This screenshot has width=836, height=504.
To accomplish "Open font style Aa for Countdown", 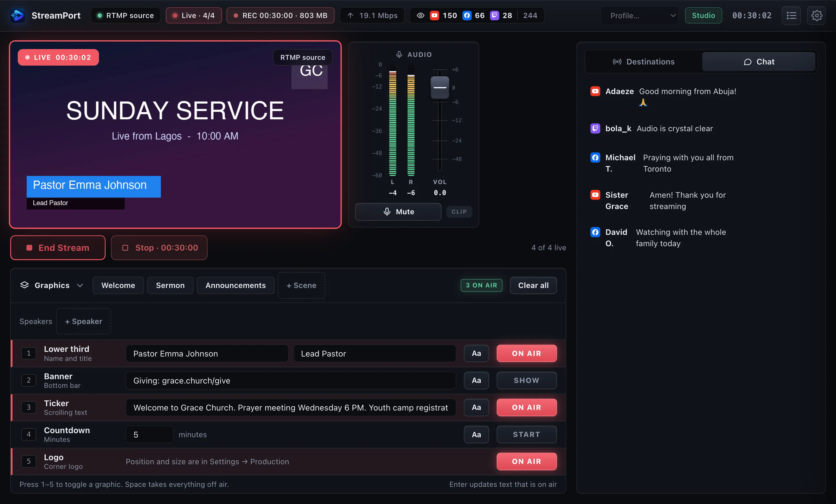I will [476, 434].
